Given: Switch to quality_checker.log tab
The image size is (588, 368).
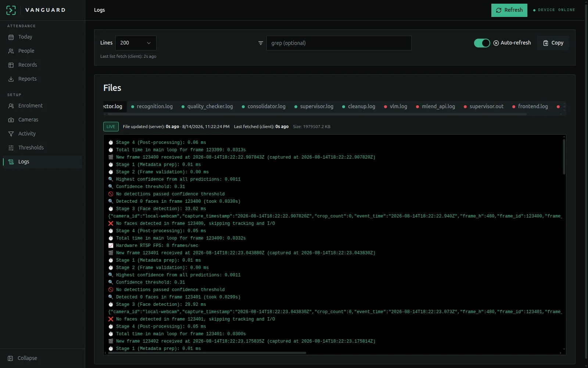Looking at the screenshot, I should (207, 106).
